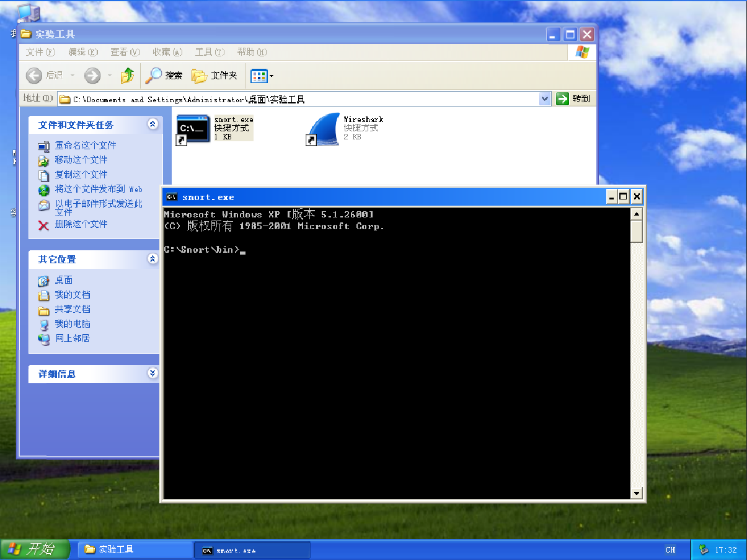Click the Views toolbar icon
Viewport: 747px width, 560px height.
(x=258, y=76)
